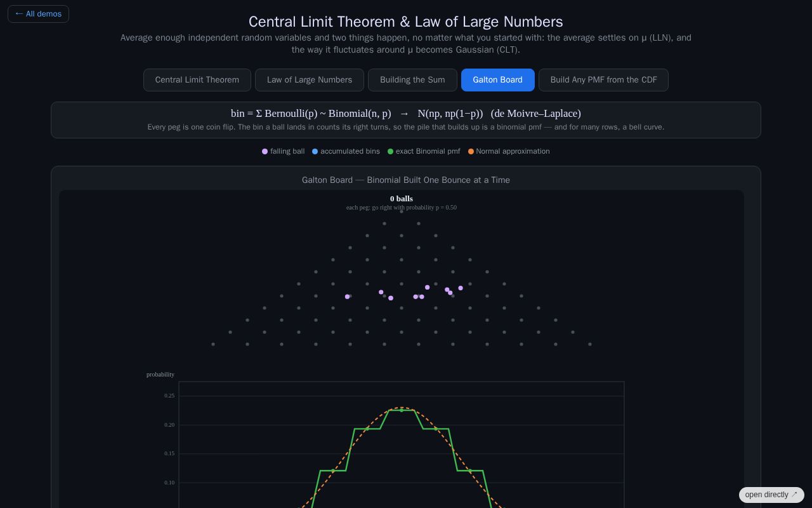Viewport: 812px width, 508px height.
Task: Click the 'each peg: go right' caption
Action: [402, 208]
